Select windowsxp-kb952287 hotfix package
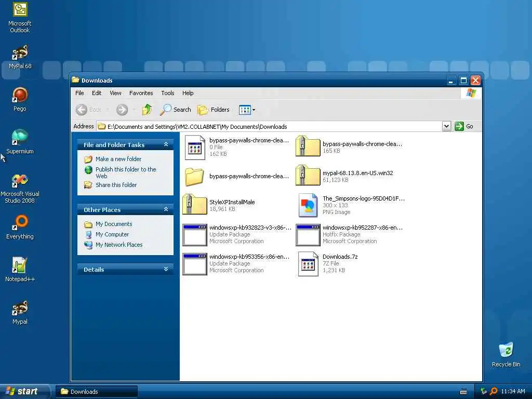Image resolution: width=532 pixels, height=399 pixels. click(x=308, y=235)
